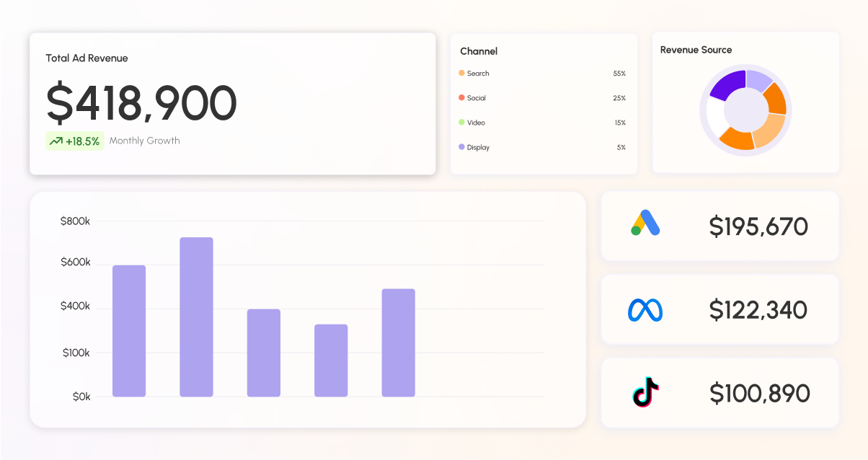This screenshot has width=868, height=460.
Task: Click the +18.5% growth badge
Action: coord(75,141)
